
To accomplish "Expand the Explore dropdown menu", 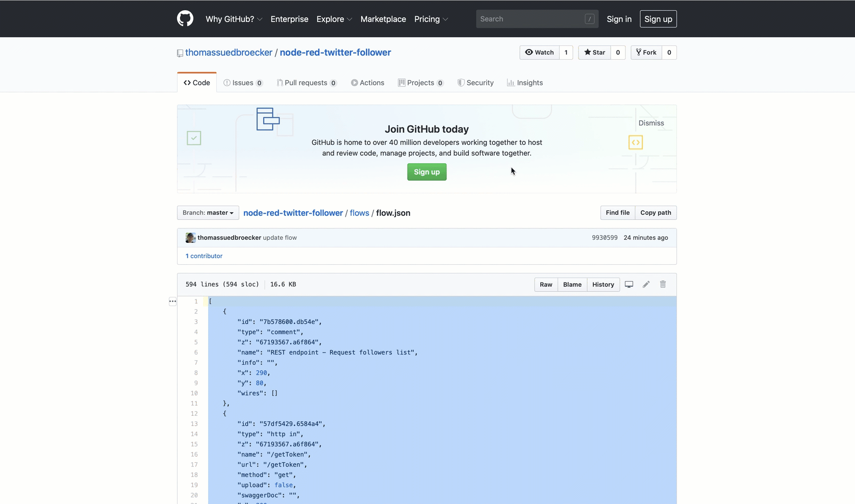I will 334,19.
